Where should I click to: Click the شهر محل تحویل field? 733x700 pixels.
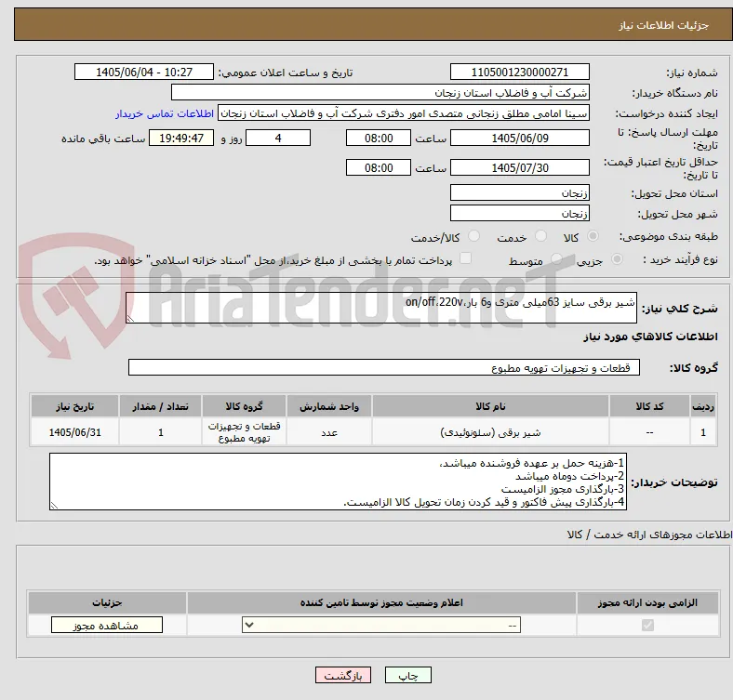tap(519, 213)
